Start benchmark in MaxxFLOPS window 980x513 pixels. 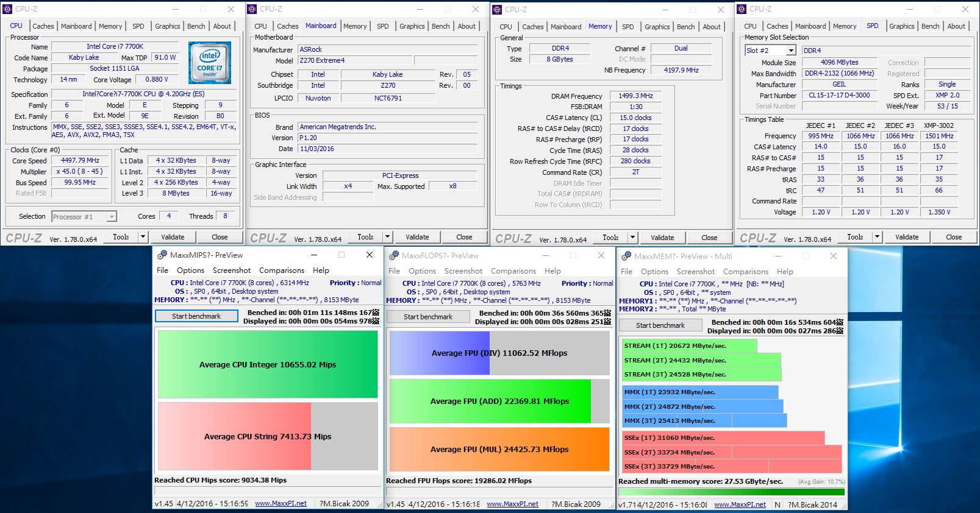point(428,317)
